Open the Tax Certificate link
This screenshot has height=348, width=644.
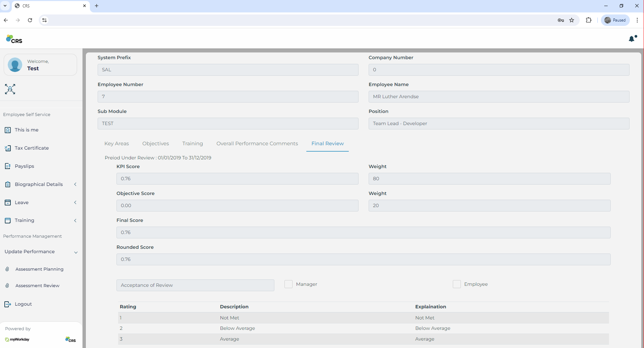coord(32,148)
